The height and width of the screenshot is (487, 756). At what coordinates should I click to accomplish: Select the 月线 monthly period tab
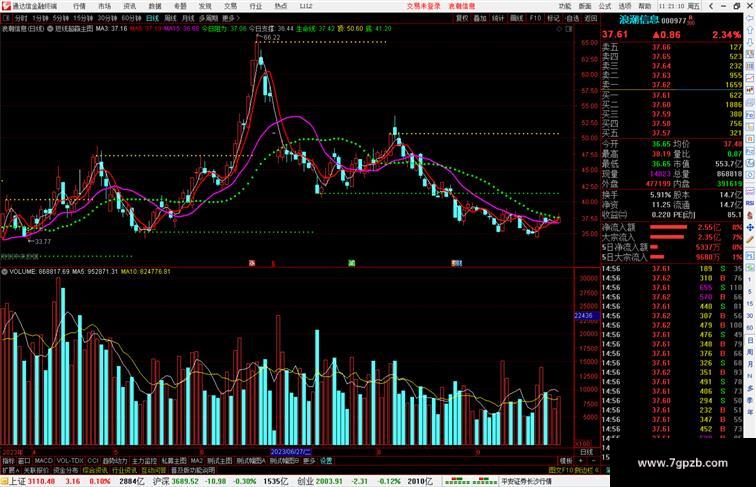point(188,18)
